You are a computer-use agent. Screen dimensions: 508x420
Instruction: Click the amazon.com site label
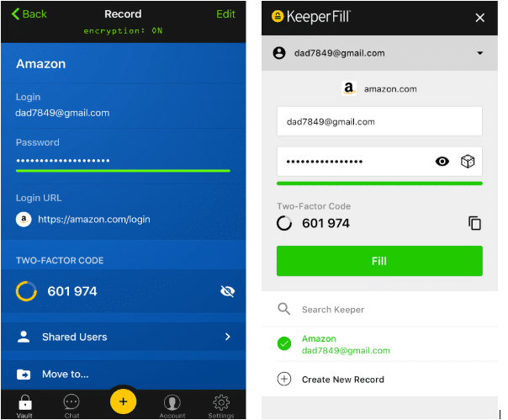(390, 89)
